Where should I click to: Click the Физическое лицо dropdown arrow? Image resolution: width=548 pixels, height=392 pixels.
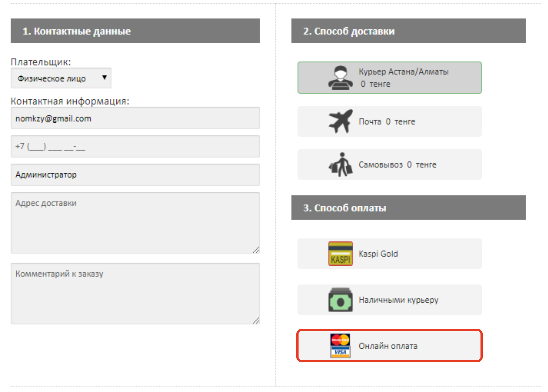click(x=104, y=77)
